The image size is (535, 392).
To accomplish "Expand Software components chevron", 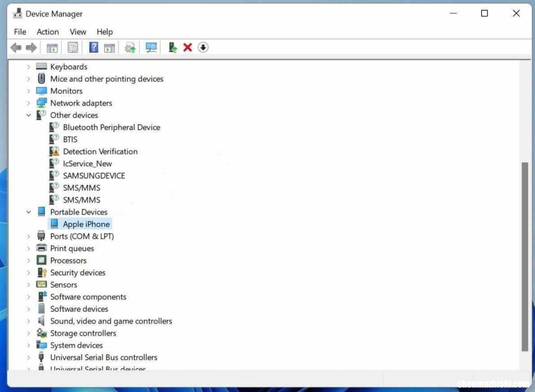I will [29, 297].
